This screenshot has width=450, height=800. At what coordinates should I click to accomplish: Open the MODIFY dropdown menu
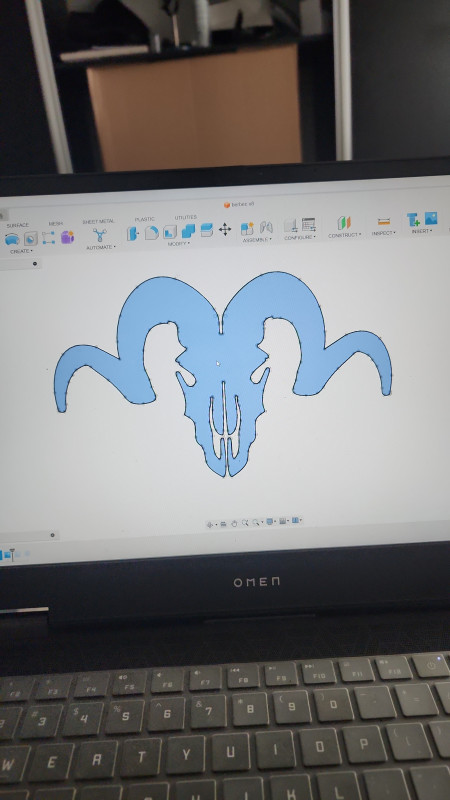point(178,244)
